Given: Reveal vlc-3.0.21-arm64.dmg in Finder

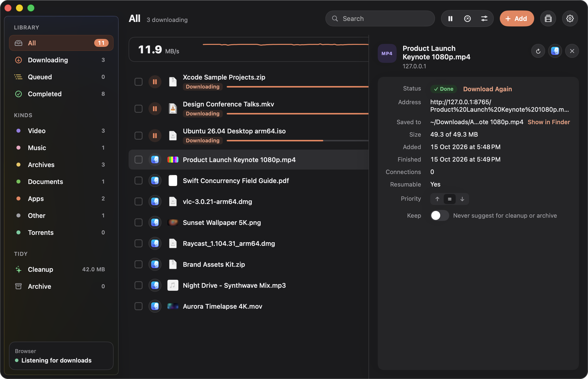Looking at the screenshot, I should pos(155,201).
